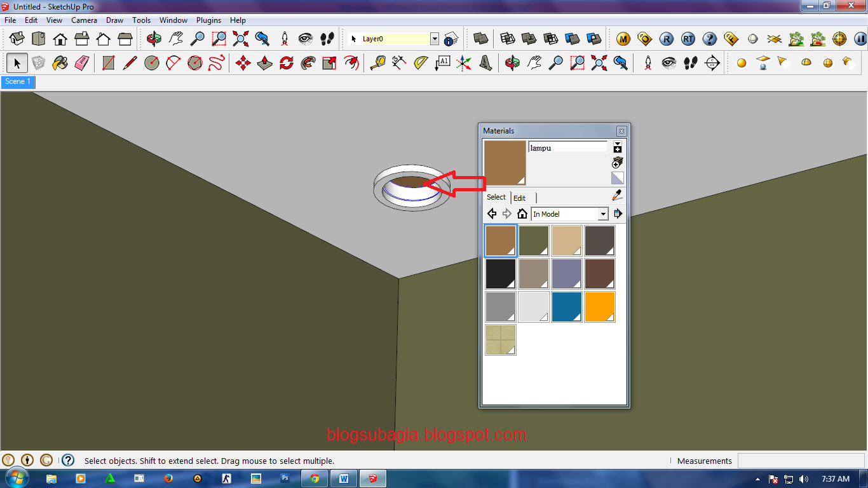Screen dimensions: 868x488
Task: Click the Materials Select tab
Action: click(496, 197)
